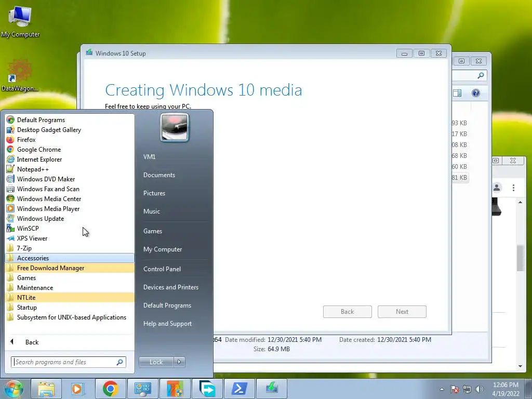
Task: Expand the NTLite folder
Action: pos(70,297)
